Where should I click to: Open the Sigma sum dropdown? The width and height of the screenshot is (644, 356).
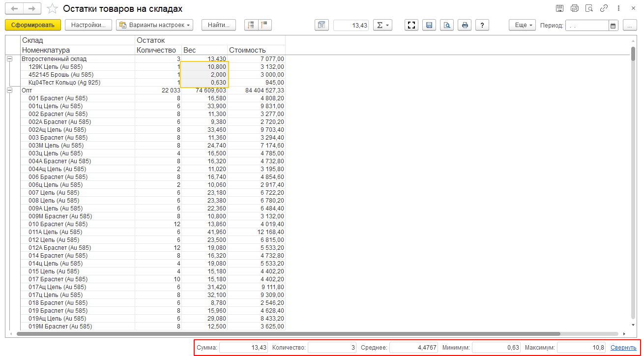[382, 25]
